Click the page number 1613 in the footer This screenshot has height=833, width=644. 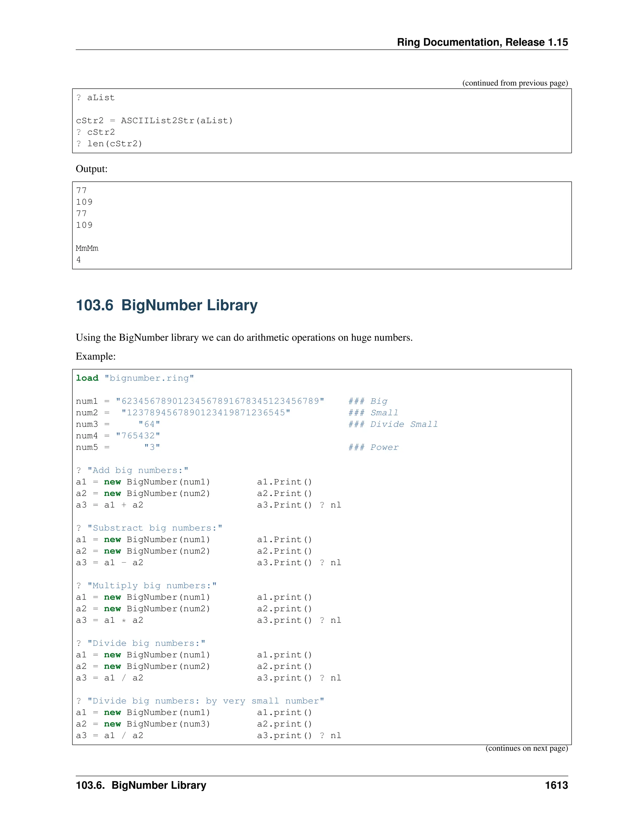(556, 785)
